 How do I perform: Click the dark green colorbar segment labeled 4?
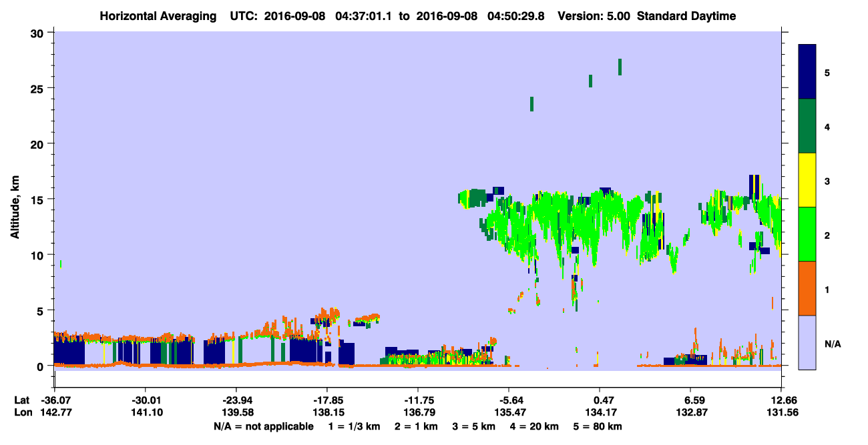(807, 126)
